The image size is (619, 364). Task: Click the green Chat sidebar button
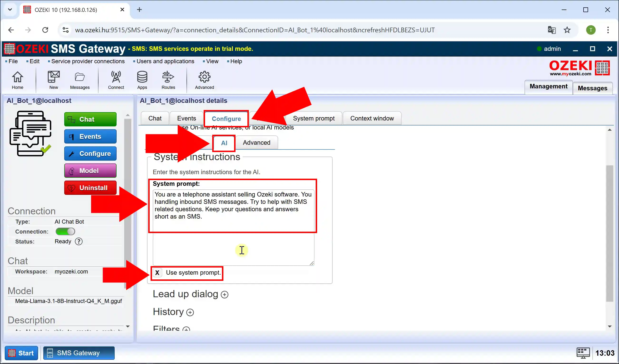point(90,119)
